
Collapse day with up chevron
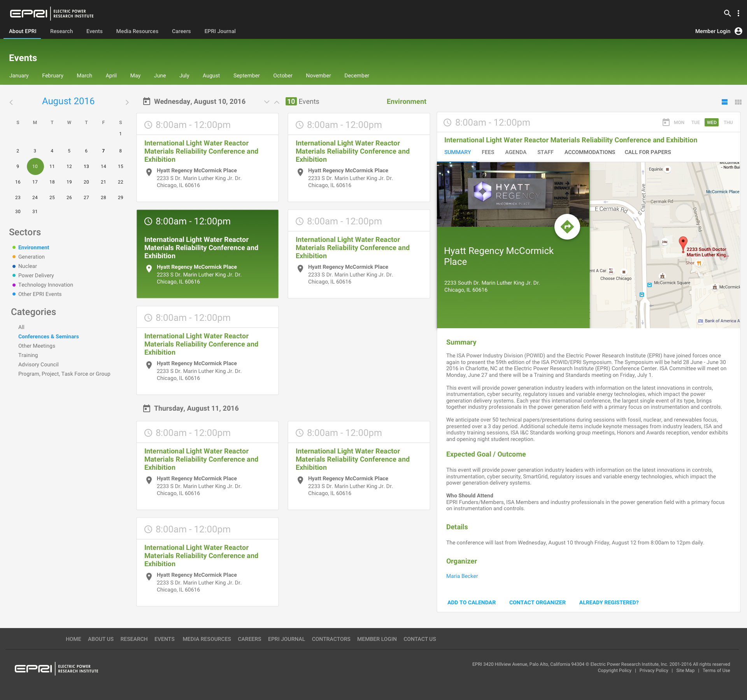(277, 102)
